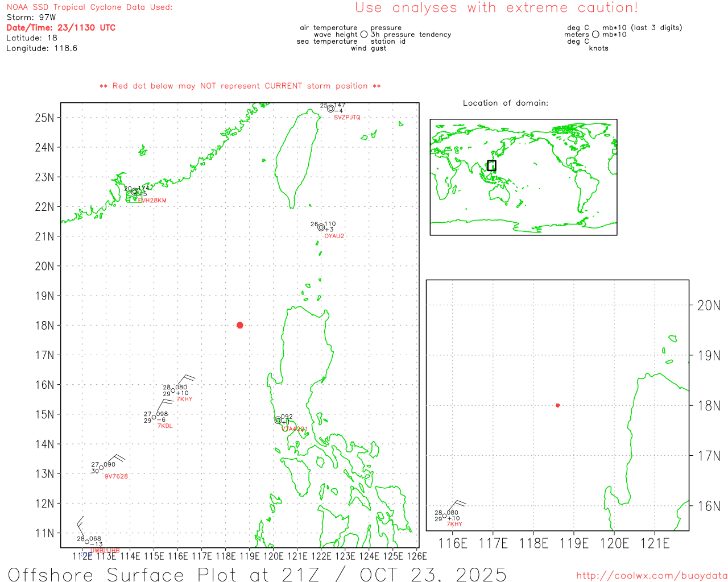This screenshot has width=728, height=582.
Task: Click station ID label 9V7628
Action: pos(116,476)
